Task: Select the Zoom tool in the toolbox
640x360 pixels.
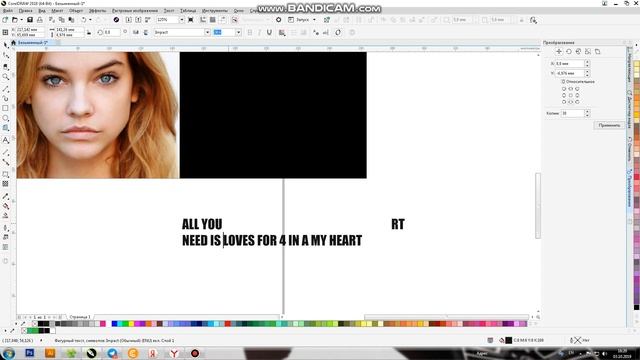Action: pyautogui.click(x=5, y=76)
